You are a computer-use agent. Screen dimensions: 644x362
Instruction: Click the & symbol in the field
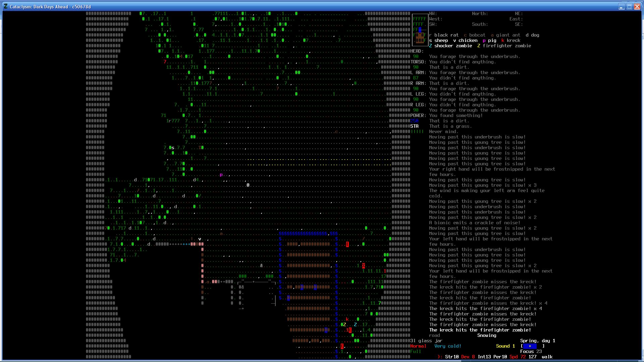coord(261,265)
